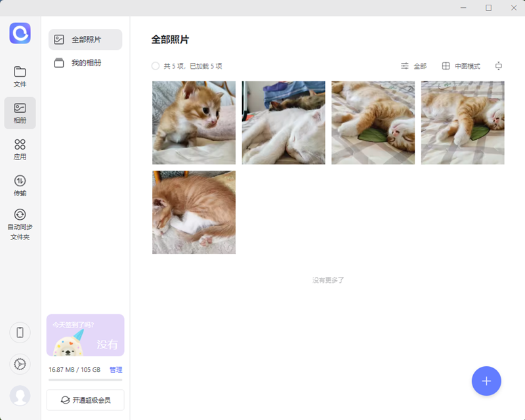Toggle the select-all circle beside 共 5 项
The height and width of the screenshot is (420, 525).
[156, 66]
